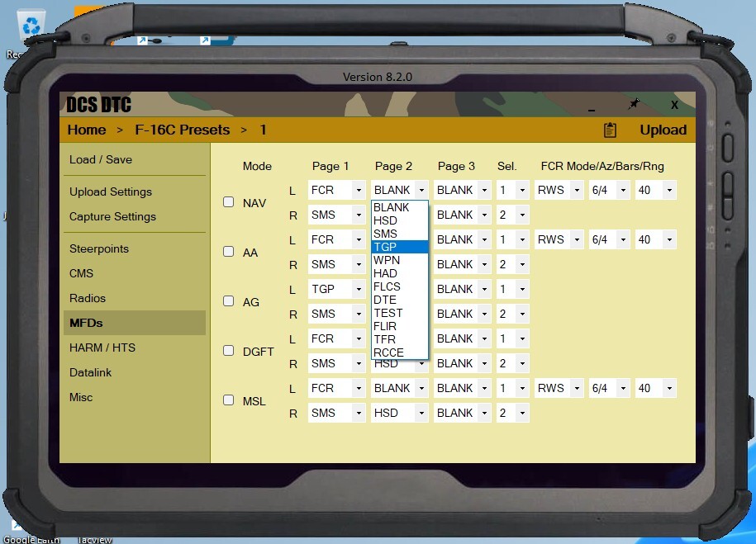Viewport: 756px width, 544px height.
Task: Go to Home in the breadcrumb
Action: [87, 130]
